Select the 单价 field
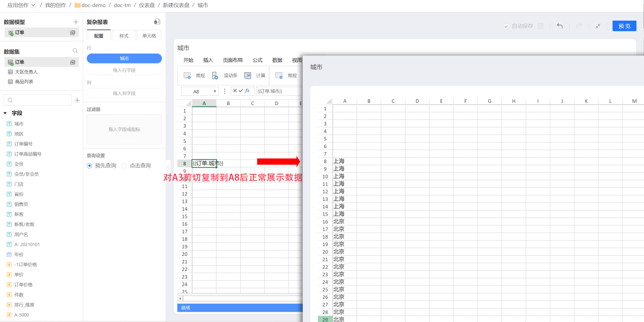 coord(19,275)
